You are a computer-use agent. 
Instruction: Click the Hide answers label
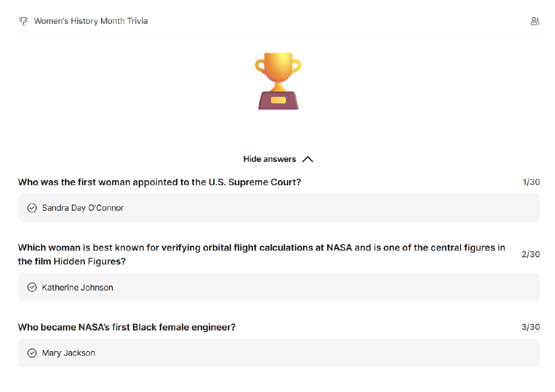coord(270,159)
